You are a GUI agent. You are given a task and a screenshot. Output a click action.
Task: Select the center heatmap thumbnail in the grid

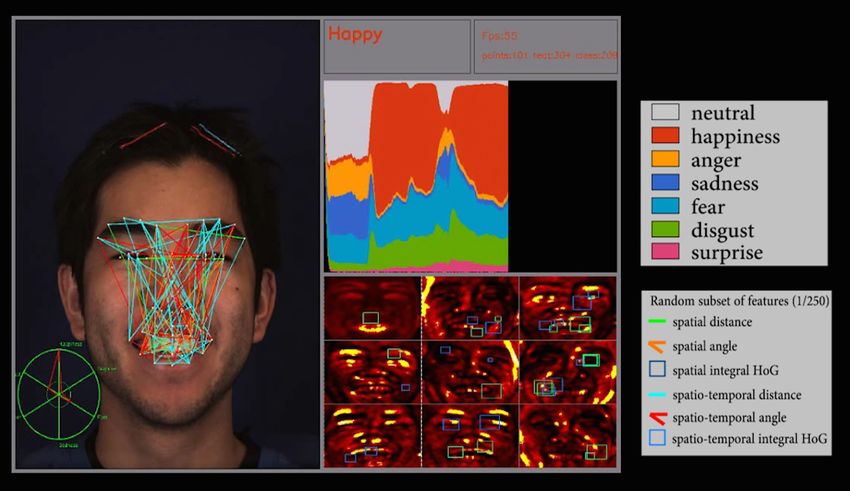[x=470, y=371]
